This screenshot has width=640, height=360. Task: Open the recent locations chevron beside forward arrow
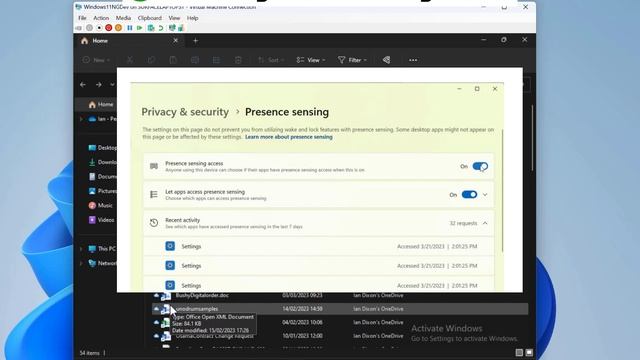pos(112,84)
